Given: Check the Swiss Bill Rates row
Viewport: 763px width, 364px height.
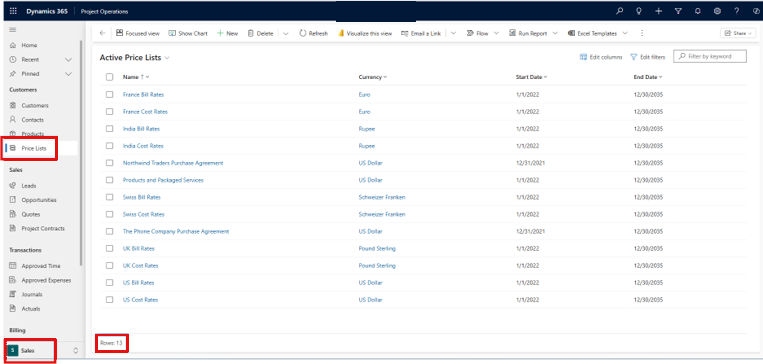Looking at the screenshot, I should coord(109,197).
